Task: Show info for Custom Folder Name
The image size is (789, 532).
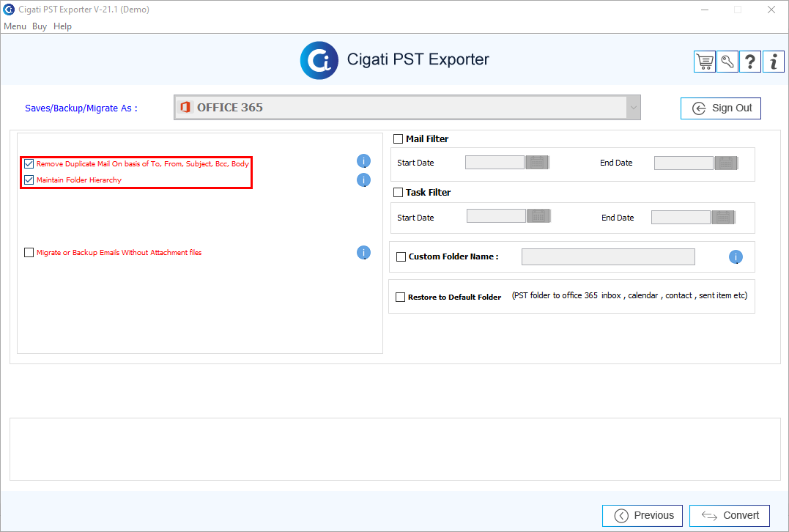Action: (736, 257)
